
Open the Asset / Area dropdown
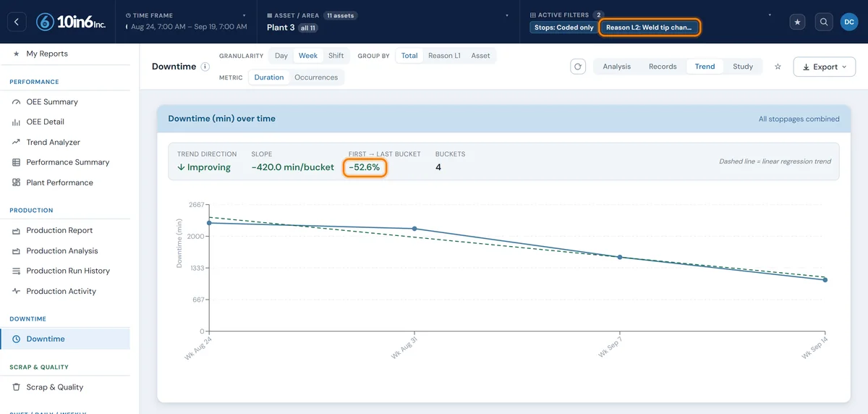[389, 22]
